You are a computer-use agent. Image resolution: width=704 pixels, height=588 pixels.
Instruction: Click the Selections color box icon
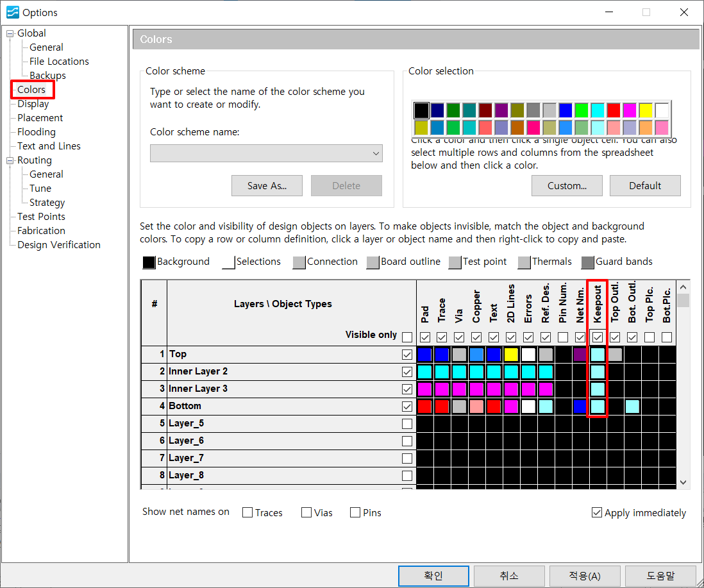(x=228, y=262)
